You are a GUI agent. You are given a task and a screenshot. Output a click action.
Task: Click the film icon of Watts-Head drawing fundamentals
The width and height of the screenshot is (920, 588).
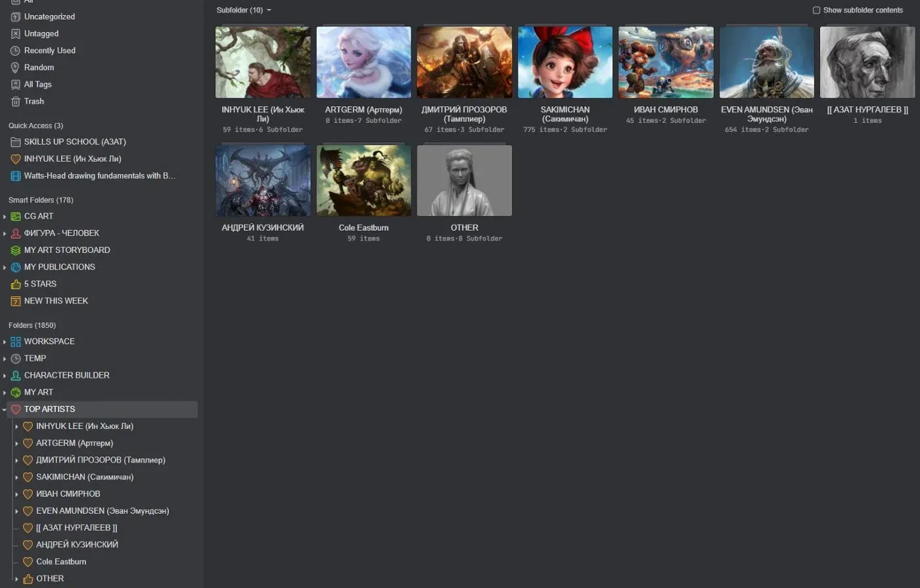(16, 176)
